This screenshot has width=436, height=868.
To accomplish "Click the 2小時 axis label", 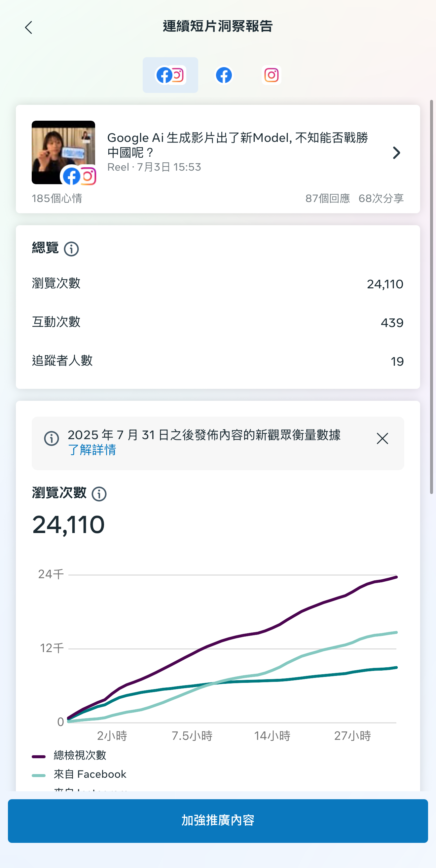I will [x=112, y=736].
